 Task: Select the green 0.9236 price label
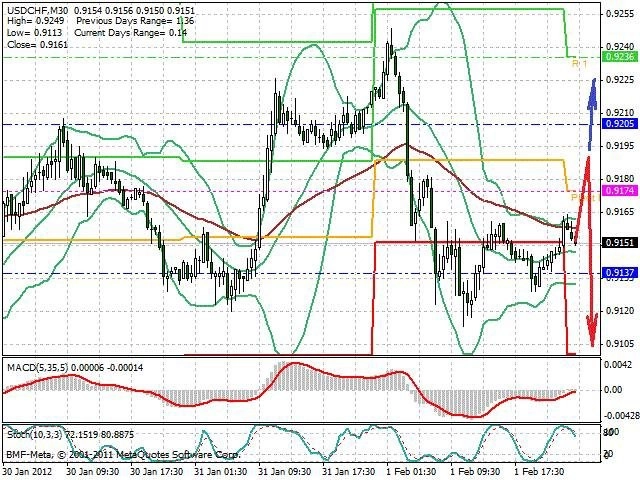point(620,56)
